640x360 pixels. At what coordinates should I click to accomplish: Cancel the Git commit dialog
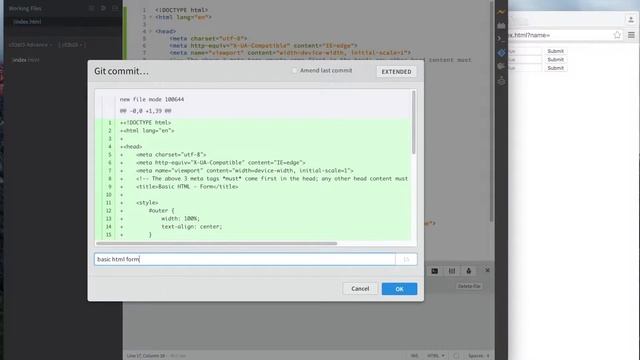[x=360, y=289]
